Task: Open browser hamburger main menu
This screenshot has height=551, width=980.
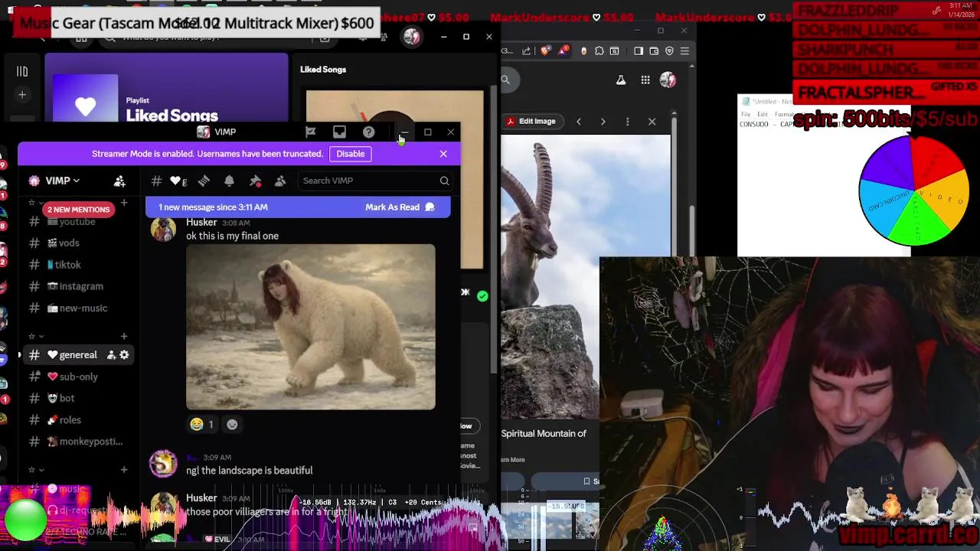Action: pos(684,51)
